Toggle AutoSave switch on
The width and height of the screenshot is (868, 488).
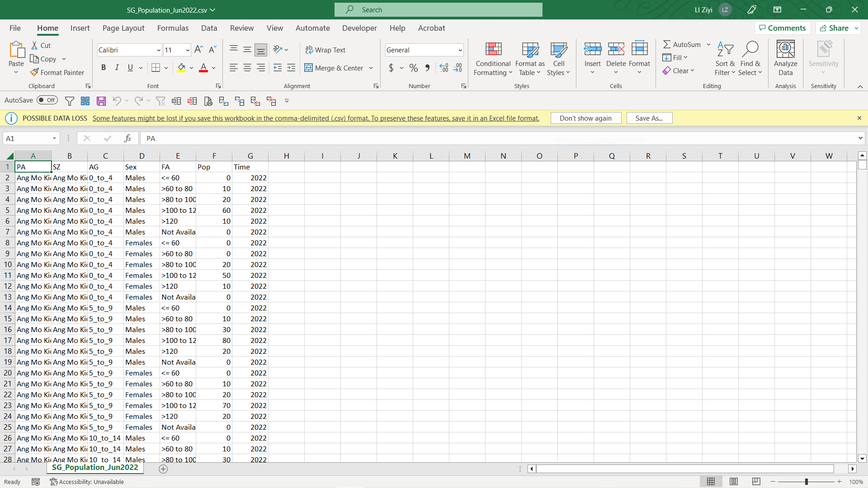point(47,100)
